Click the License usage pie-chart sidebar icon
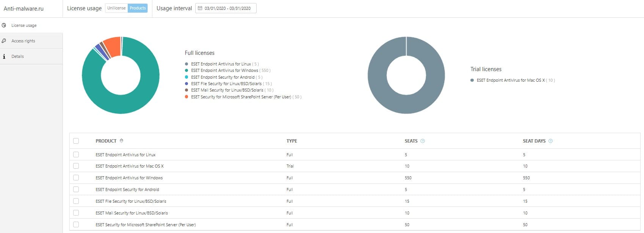The image size is (644, 233). pyautogui.click(x=4, y=25)
